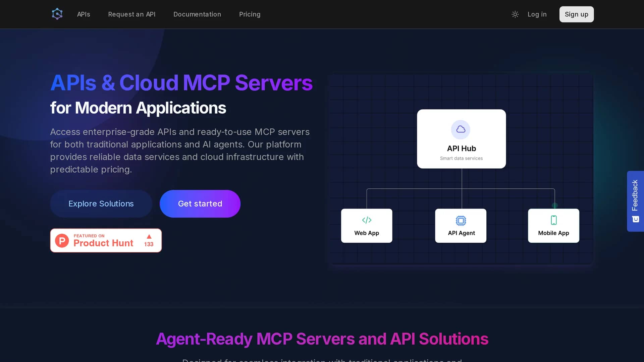Screen dimensions: 644x362
Task: Click the Get started button
Action: (x=200, y=203)
